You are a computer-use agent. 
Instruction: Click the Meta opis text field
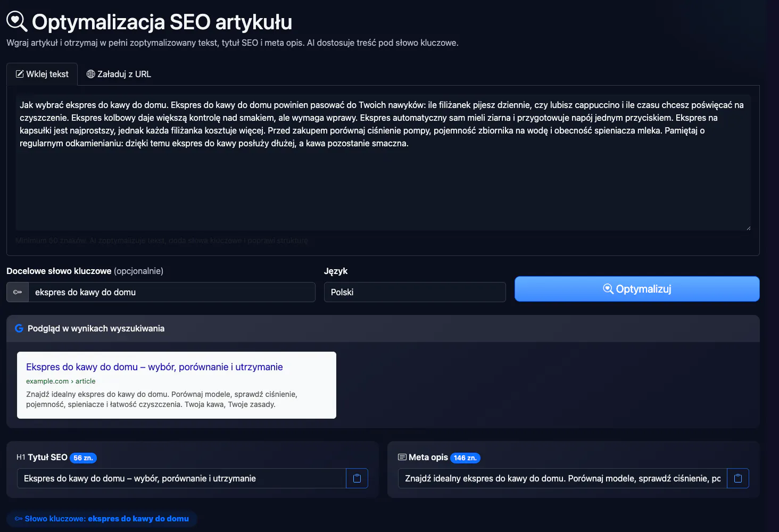coord(562,478)
